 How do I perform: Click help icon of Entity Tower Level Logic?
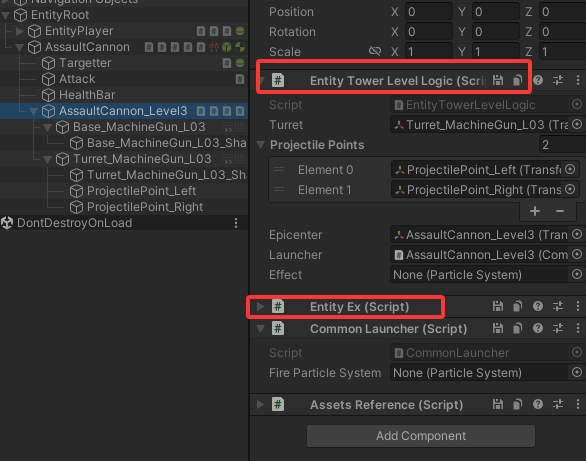pyautogui.click(x=538, y=80)
